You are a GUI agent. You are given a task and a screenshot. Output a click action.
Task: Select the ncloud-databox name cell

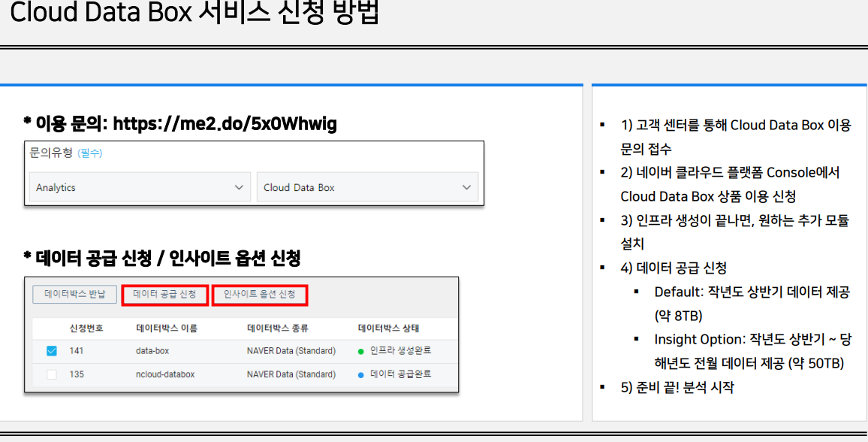click(165, 374)
